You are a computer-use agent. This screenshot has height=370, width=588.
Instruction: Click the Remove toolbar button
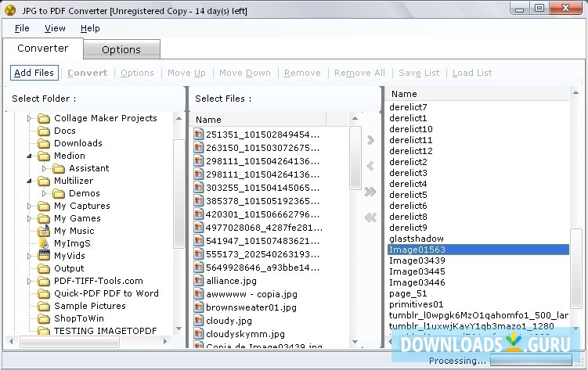[302, 73]
